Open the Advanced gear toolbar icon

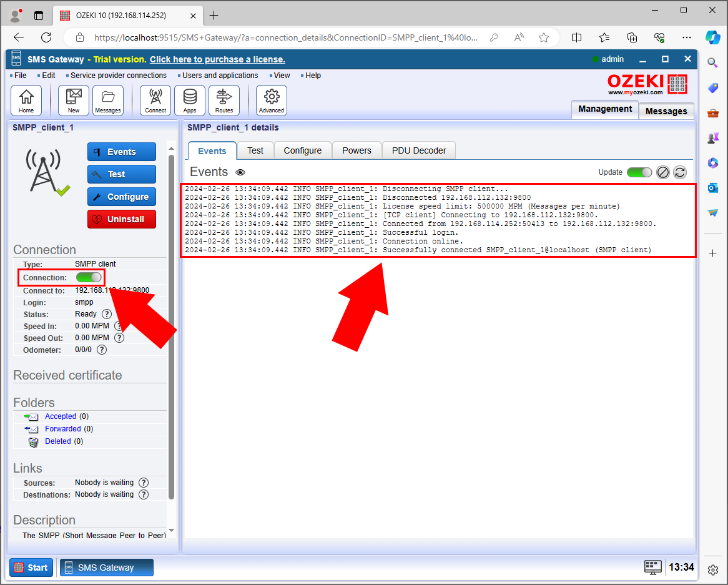[271, 101]
